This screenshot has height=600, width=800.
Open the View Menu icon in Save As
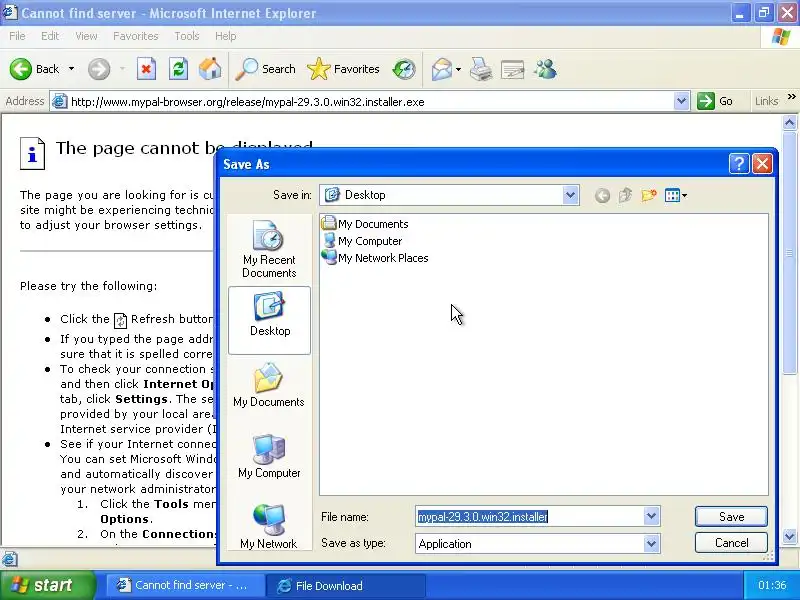click(676, 195)
